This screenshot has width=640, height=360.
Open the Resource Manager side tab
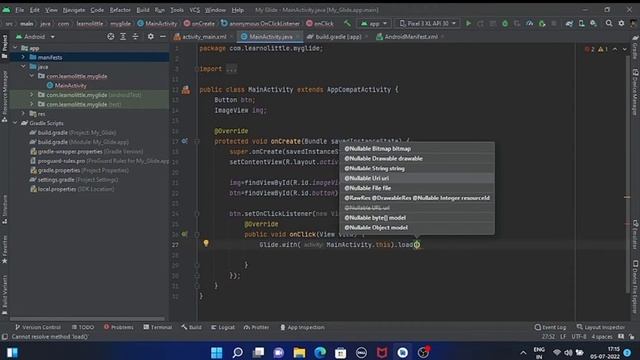point(4,97)
